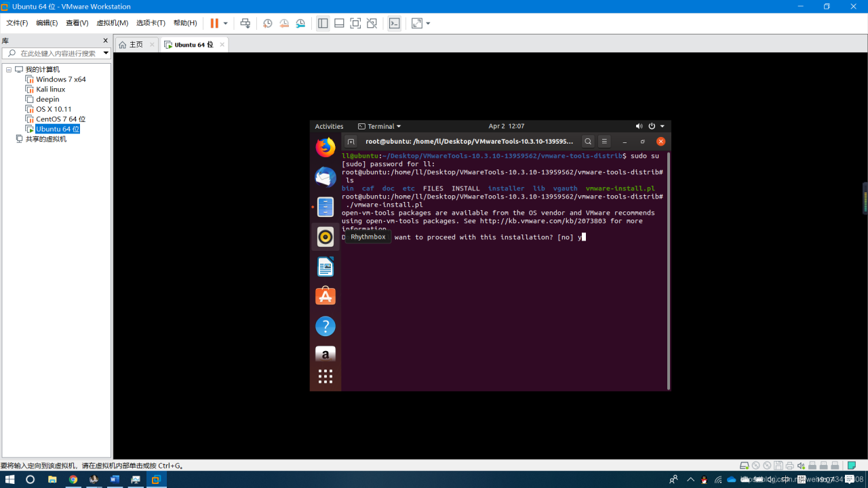The height and width of the screenshot is (488, 868).
Task: Click the printer device status icon
Action: [790, 465]
